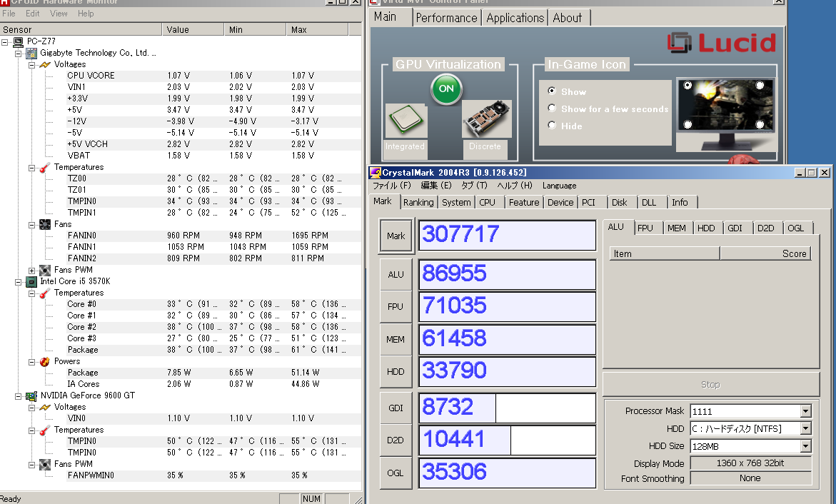Select the Hide in-game icon option

point(552,126)
